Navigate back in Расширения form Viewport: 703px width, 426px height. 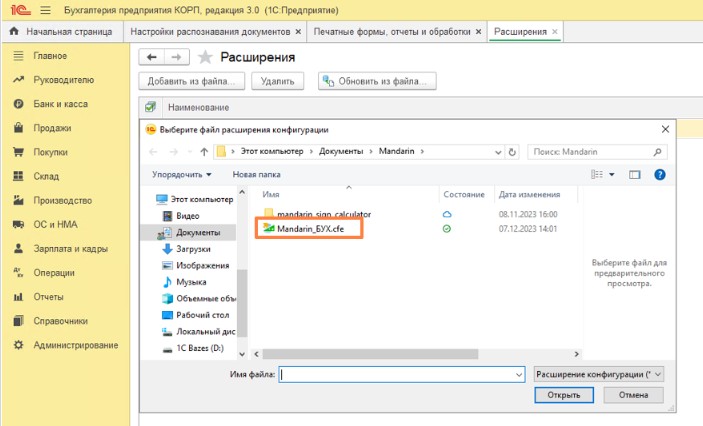click(152, 57)
